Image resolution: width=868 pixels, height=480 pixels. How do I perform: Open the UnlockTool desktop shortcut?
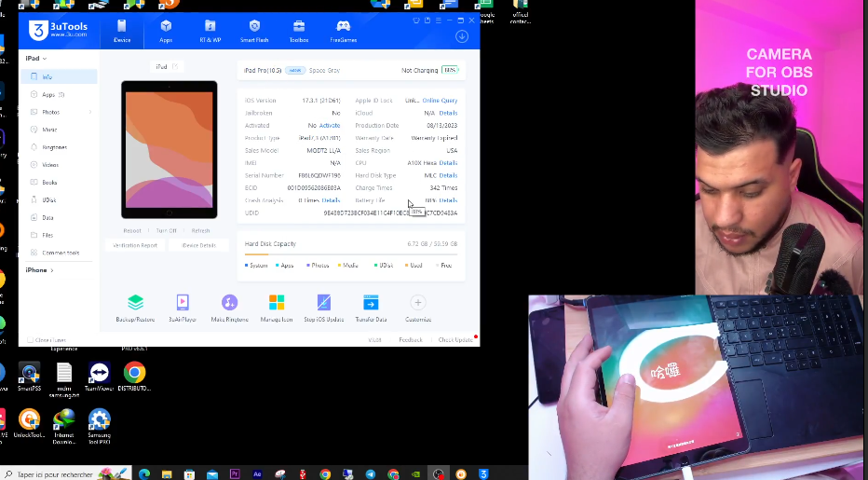[30, 423]
